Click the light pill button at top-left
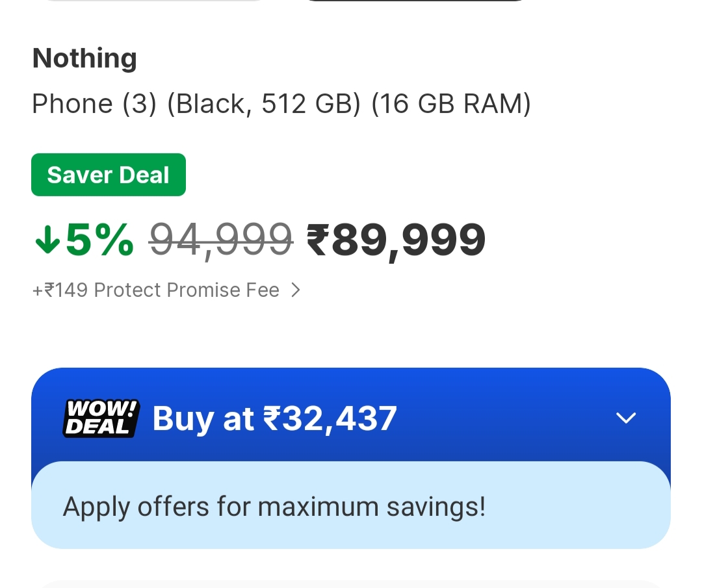The image size is (702, 588). click(x=156, y=1)
